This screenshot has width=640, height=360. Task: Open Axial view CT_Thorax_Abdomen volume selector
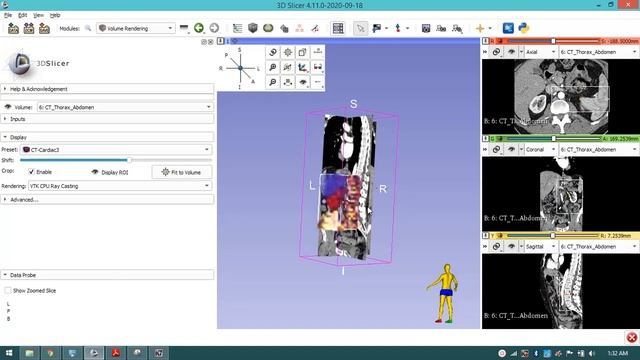[598, 52]
